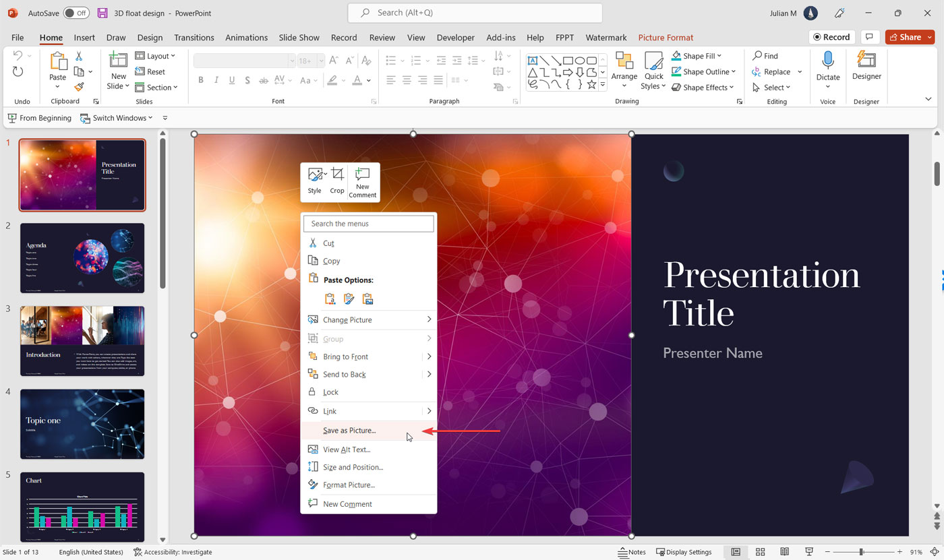This screenshot has height=560, width=944.
Task: Select slide 4 Topic one thumbnail
Action: pyautogui.click(x=82, y=424)
